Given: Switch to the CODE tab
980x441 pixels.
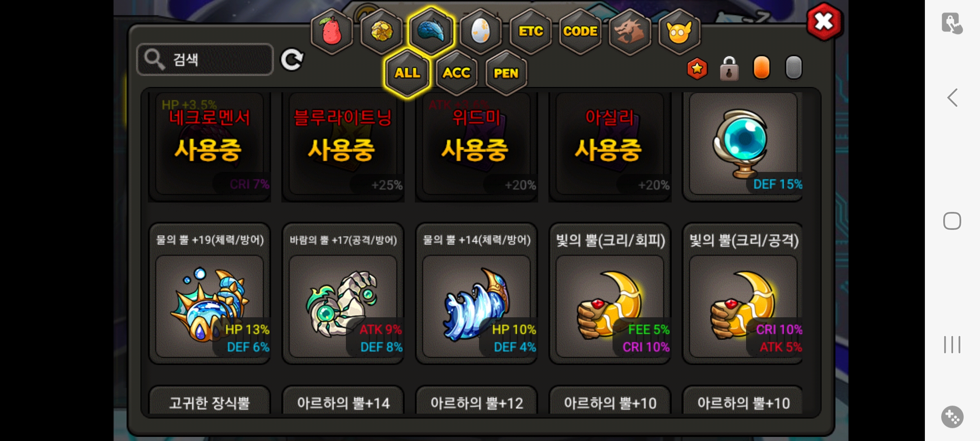Looking at the screenshot, I should click(580, 31).
